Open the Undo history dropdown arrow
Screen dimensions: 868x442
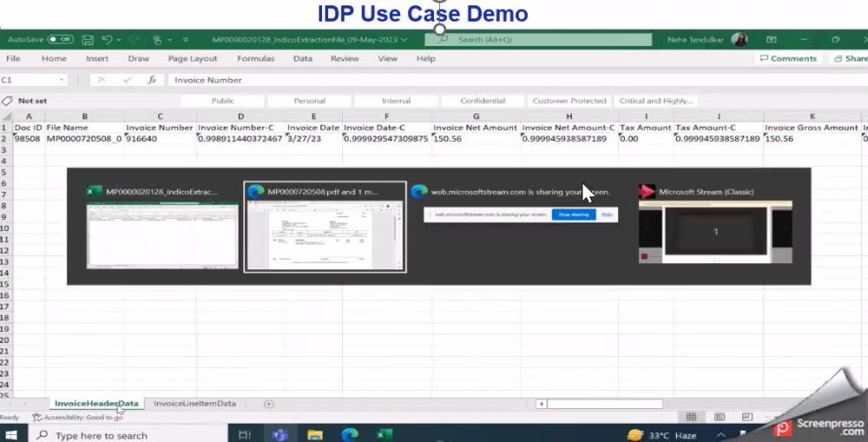tap(119, 40)
